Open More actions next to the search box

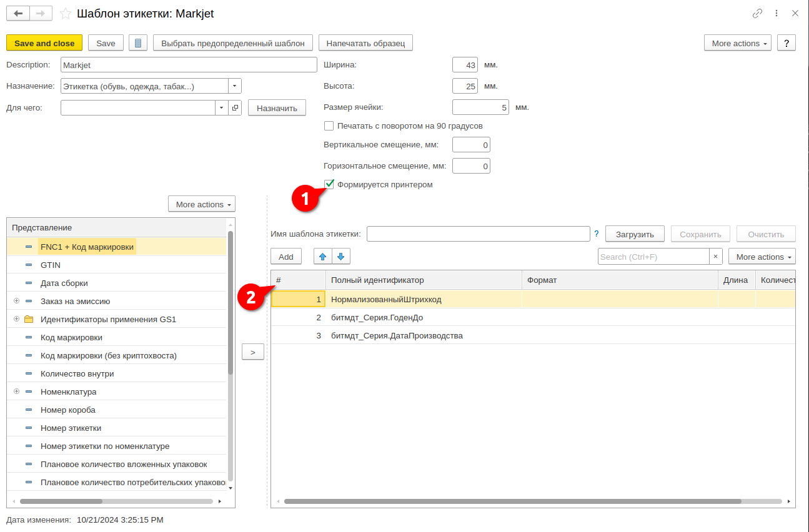[x=762, y=257]
